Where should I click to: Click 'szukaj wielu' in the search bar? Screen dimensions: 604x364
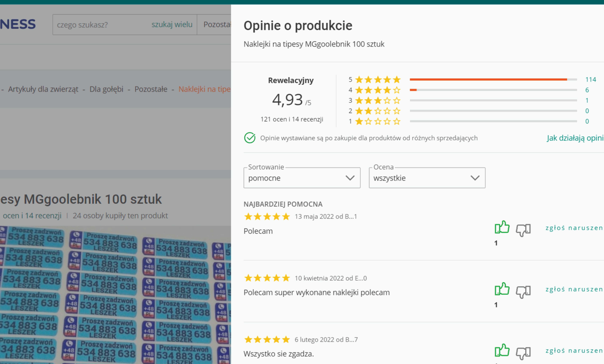pyautogui.click(x=172, y=24)
